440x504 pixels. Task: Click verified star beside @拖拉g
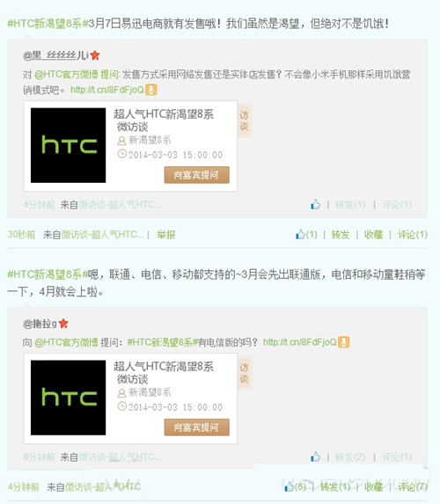point(63,324)
